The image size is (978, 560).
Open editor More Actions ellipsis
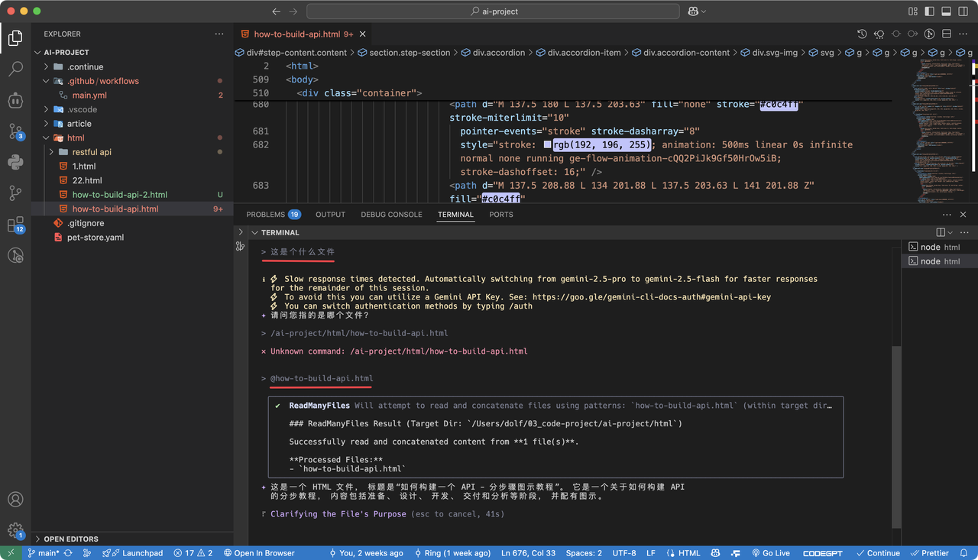963,34
